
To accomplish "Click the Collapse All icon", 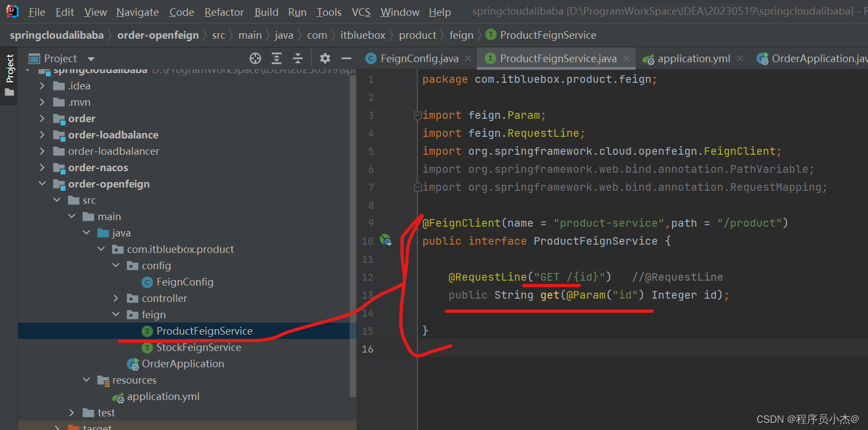I will pyautogui.click(x=298, y=58).
